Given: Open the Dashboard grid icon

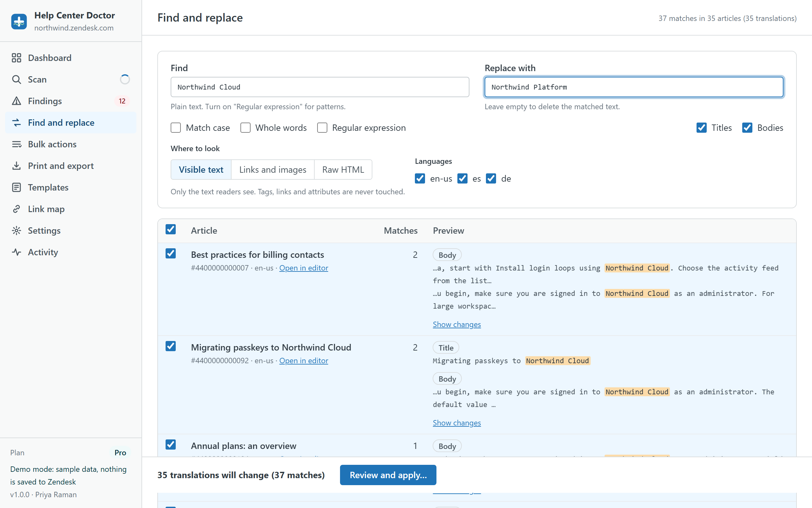Looking at the screenshot, I should coord(16,58).
